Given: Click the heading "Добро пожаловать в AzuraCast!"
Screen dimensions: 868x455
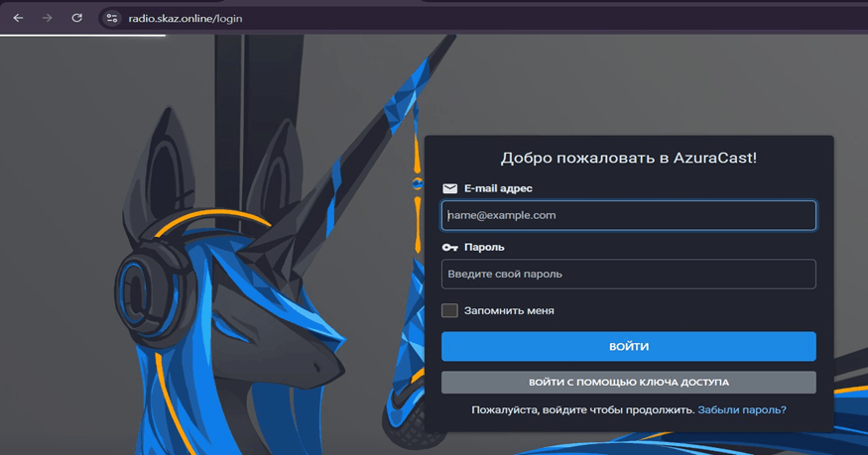Looking at the screenshot, I should [628, 159].
